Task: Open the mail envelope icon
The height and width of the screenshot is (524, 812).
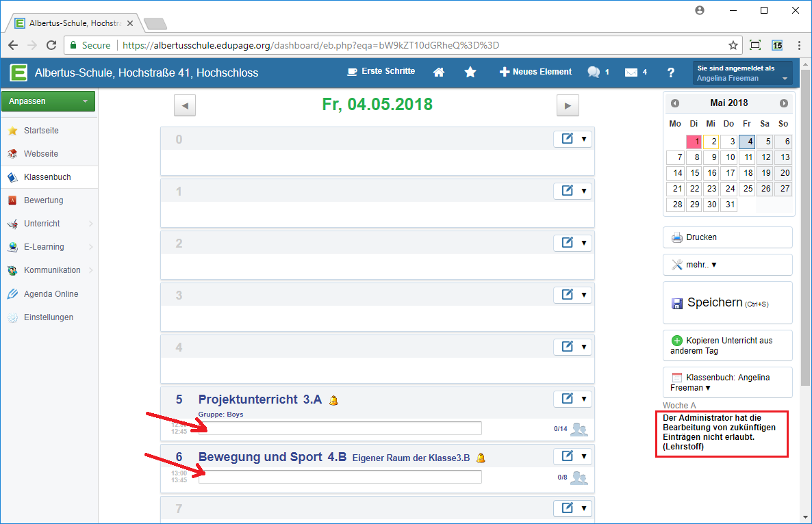Action: click(631, 72)
